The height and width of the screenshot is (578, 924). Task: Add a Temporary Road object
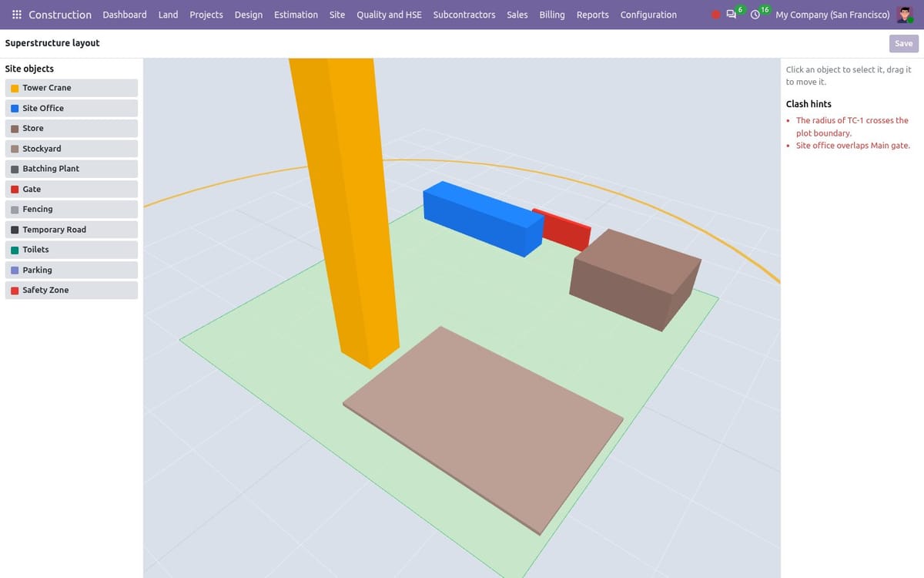pyautogui.click(x=72, y=230)
